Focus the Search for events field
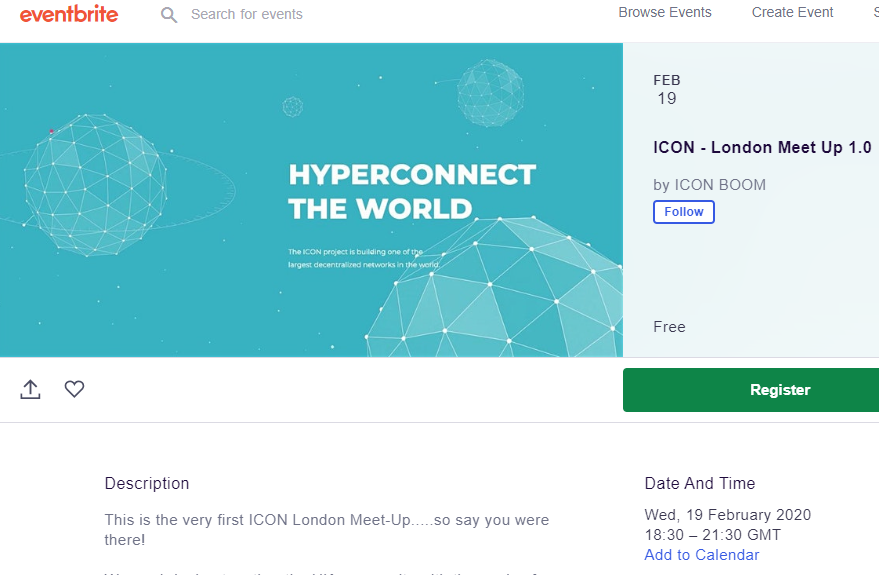The width and height of the screenshot is (879, 575). [x=247, y=14]
